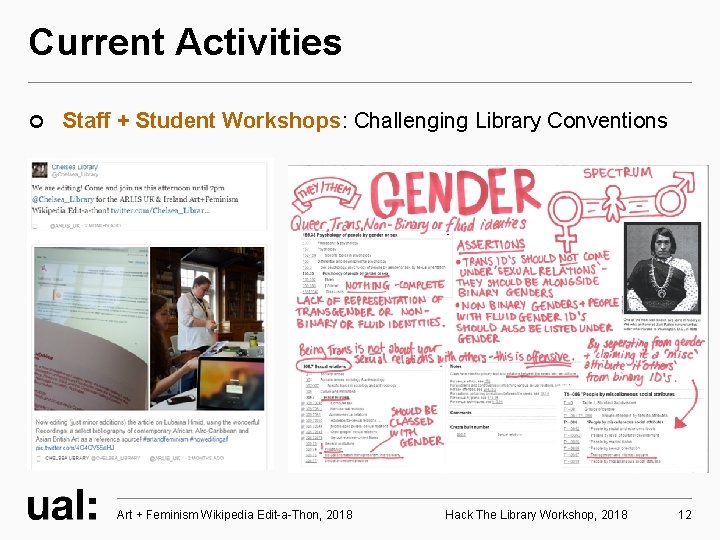Viewport: 720px width, 540px height.
Task: Click the 'NOTHING - COMPLETE' handwritten note
Action: [x=394, y=286]
